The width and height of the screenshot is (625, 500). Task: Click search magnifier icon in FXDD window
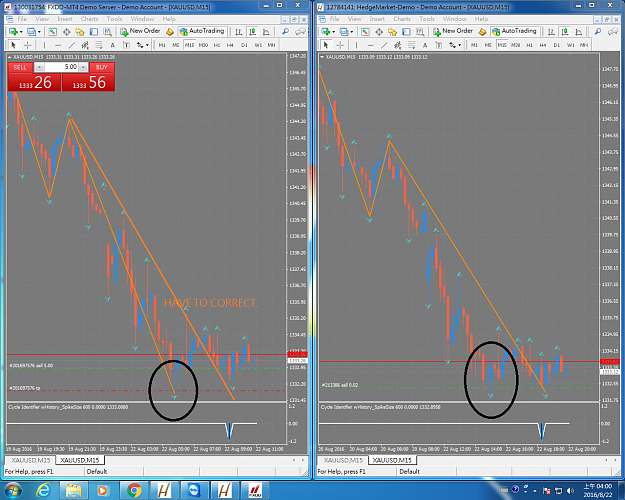pyautogui.click(x=285, y=31)
